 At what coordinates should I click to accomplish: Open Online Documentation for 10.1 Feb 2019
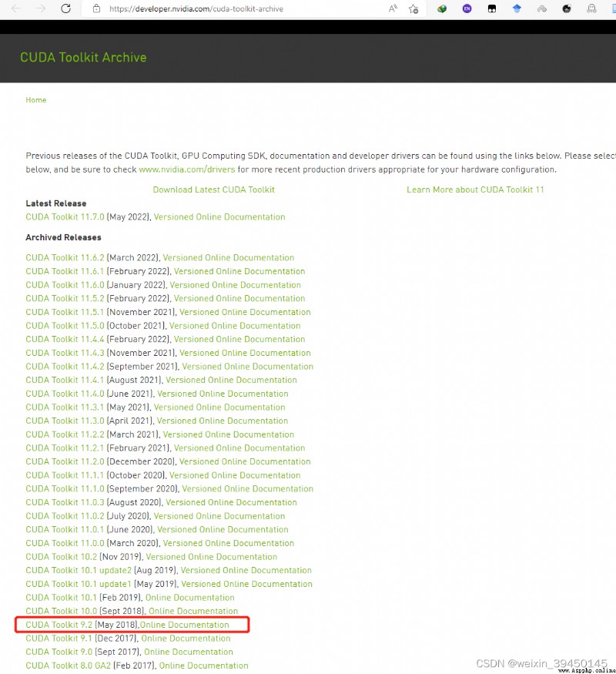190,598
